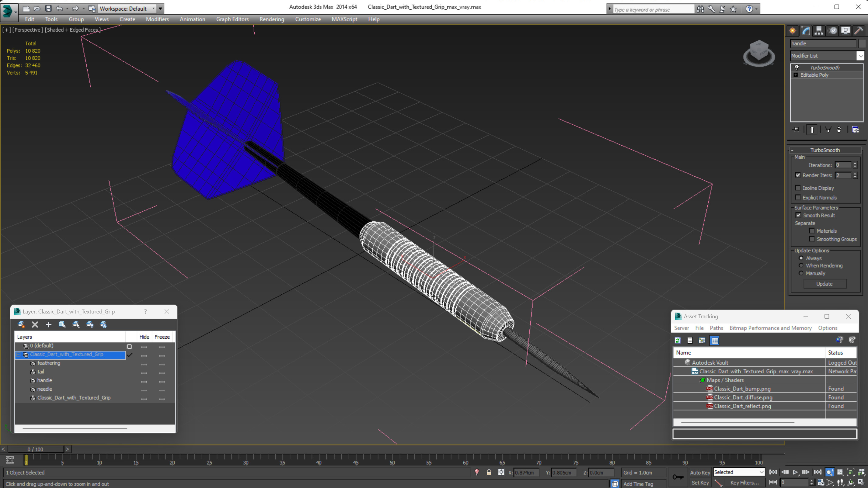Click the Set Key button
868x488 pixels.
tap(700, 483)
